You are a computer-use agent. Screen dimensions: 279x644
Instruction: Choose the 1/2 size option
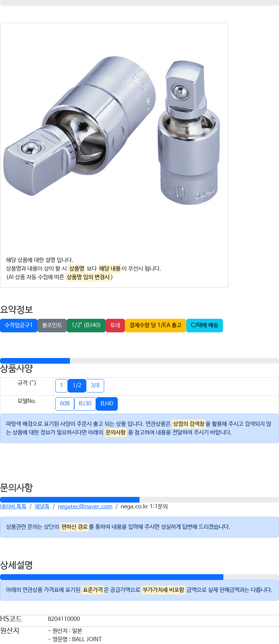coord(77,386)
